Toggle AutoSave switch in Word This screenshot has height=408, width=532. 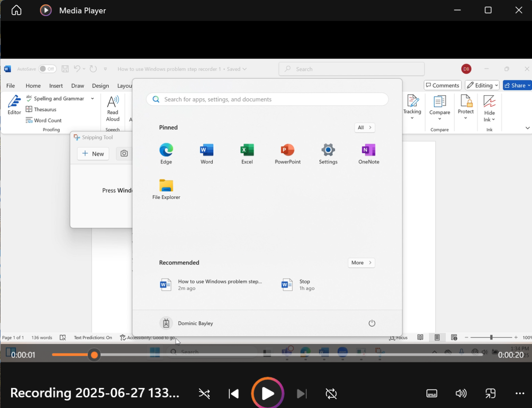pos(47,69)
